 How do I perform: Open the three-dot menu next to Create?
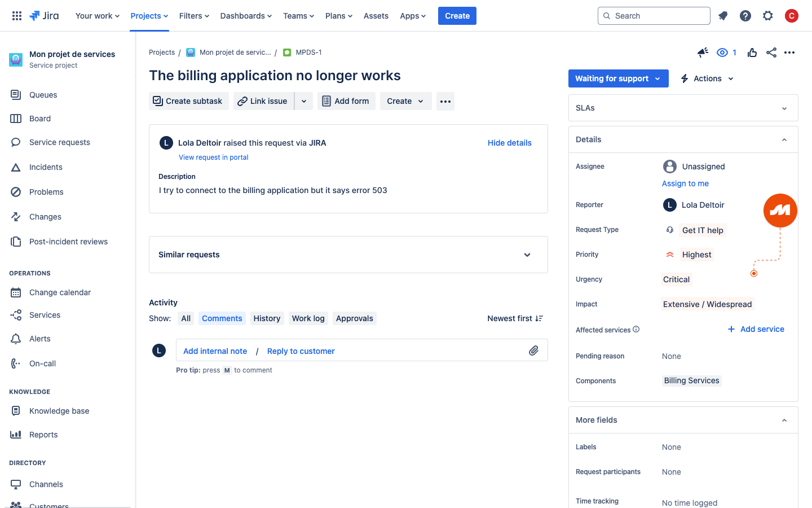(x=445, y=101)
